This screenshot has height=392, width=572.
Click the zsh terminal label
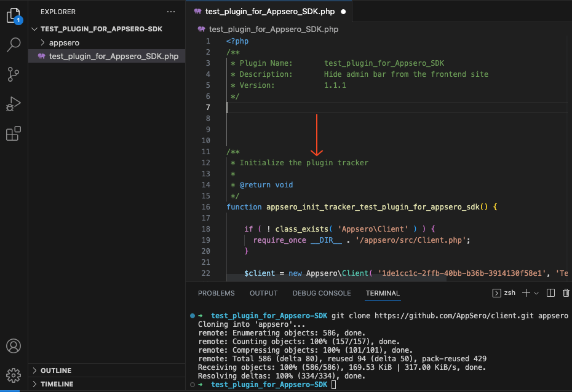coord(510,292)
